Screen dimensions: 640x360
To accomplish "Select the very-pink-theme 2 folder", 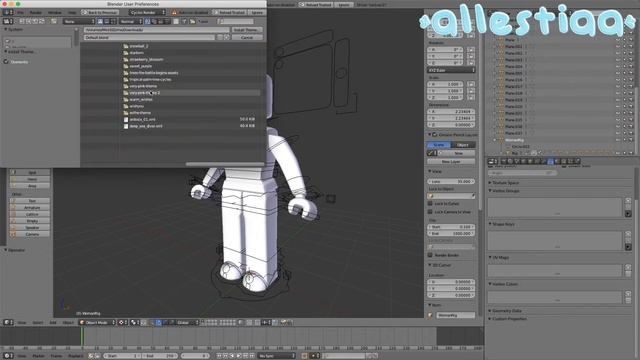I will 144,93.
